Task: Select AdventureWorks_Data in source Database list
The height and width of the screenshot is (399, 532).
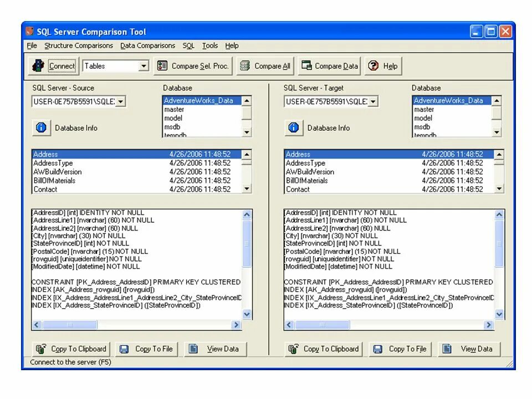Action: pyautogui.click(x=202, y=100)
